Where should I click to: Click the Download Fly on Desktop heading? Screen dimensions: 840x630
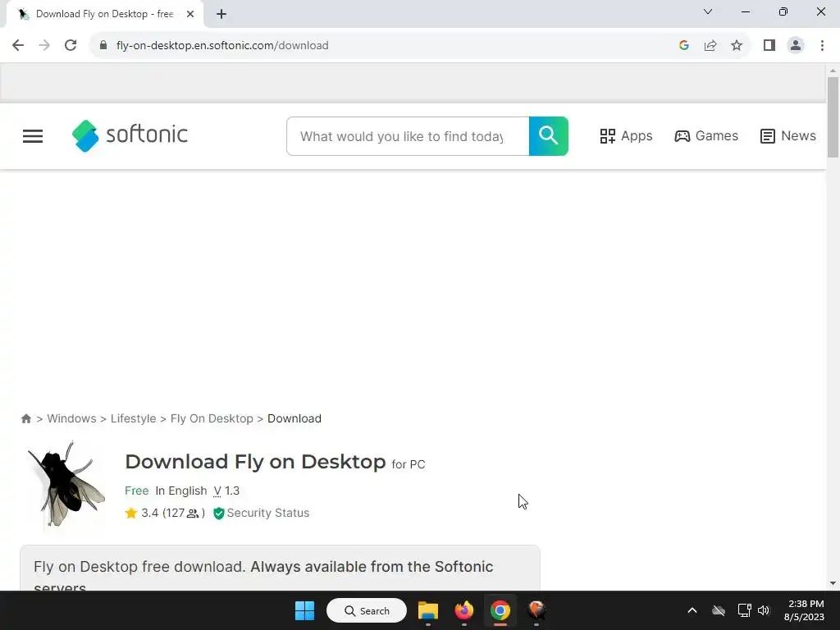click(255, 462)
